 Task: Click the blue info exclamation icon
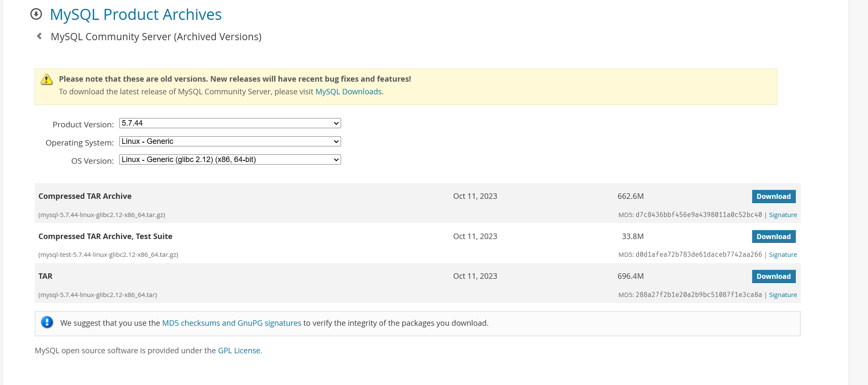point(47,322)
